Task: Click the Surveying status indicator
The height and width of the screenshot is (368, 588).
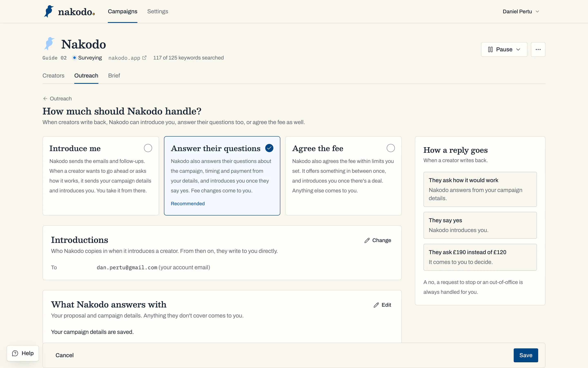Action: click(87, 58)
